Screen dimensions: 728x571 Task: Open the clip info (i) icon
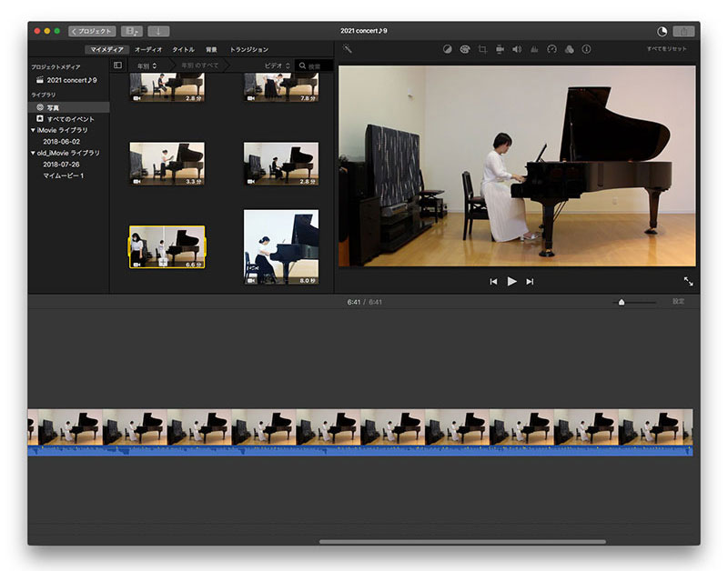tap(586, 49)
